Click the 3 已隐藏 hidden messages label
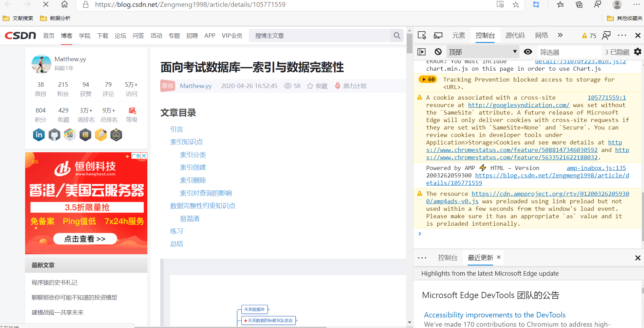 tap(617, 52)
